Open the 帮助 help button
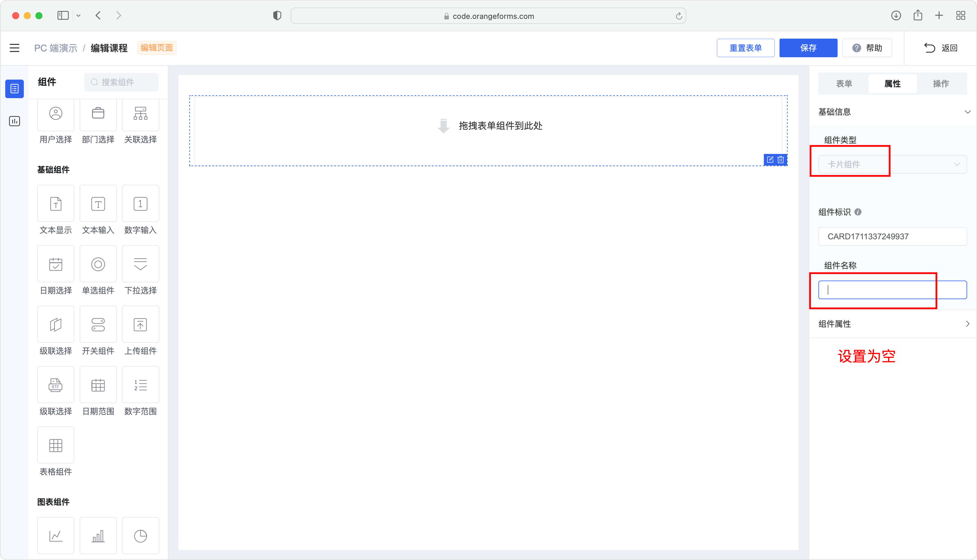This screenshot has width=977, height=560. 867,48
